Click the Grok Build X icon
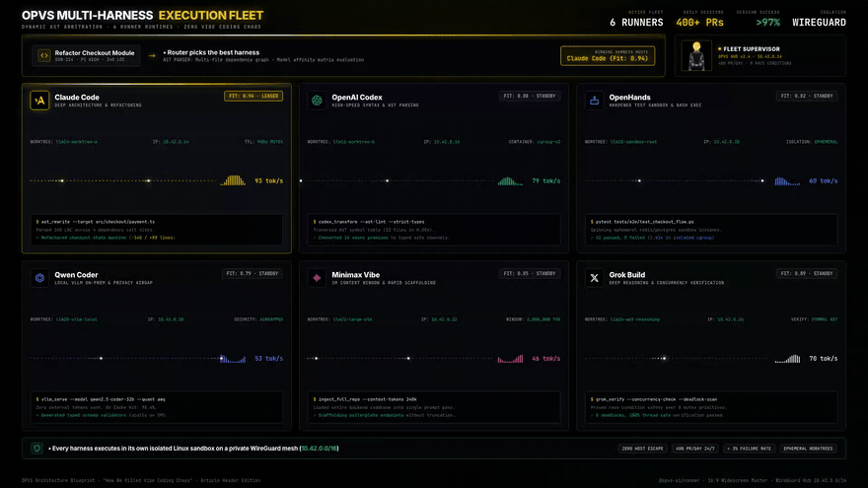This screenshot has height=488, width=868. 594,278
